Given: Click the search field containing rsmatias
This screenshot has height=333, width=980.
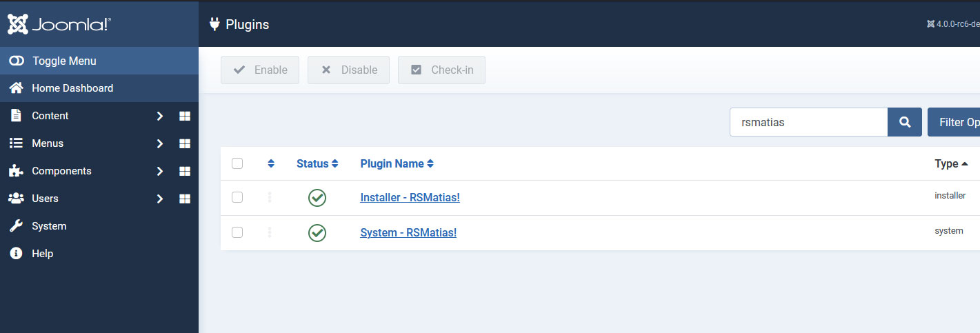Looking at the screenshot, I should tap(808, 122).
